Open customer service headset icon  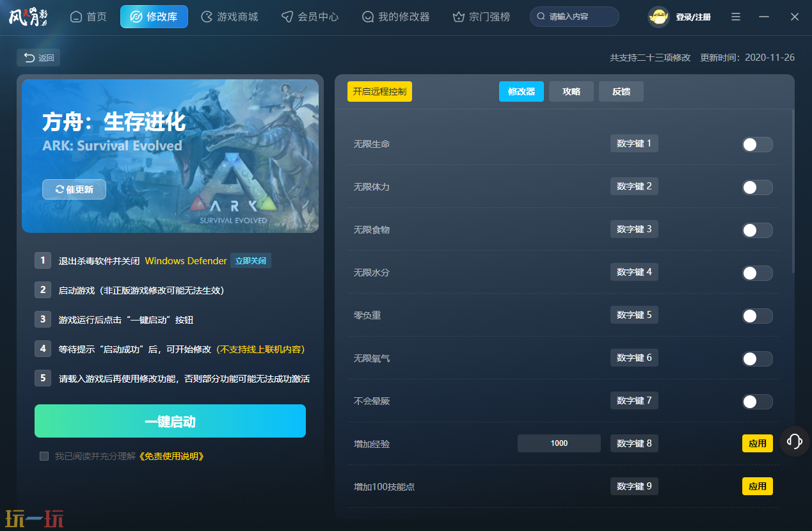(795, 441)
